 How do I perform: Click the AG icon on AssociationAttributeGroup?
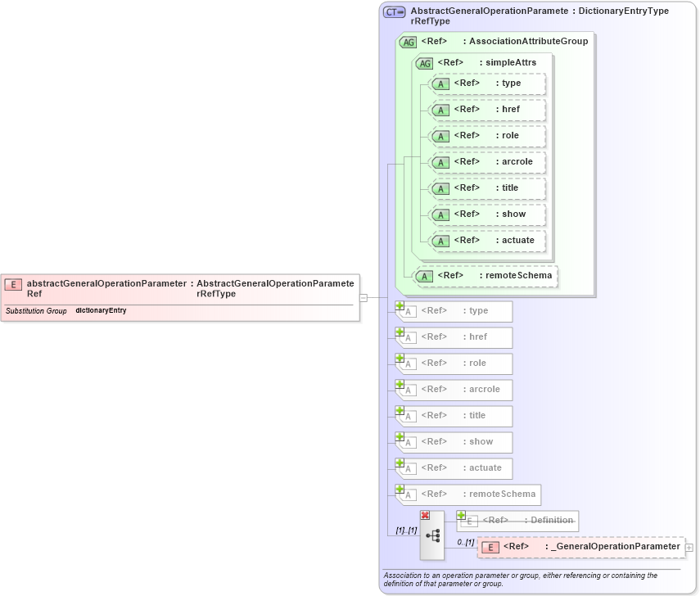coord(407,42)
